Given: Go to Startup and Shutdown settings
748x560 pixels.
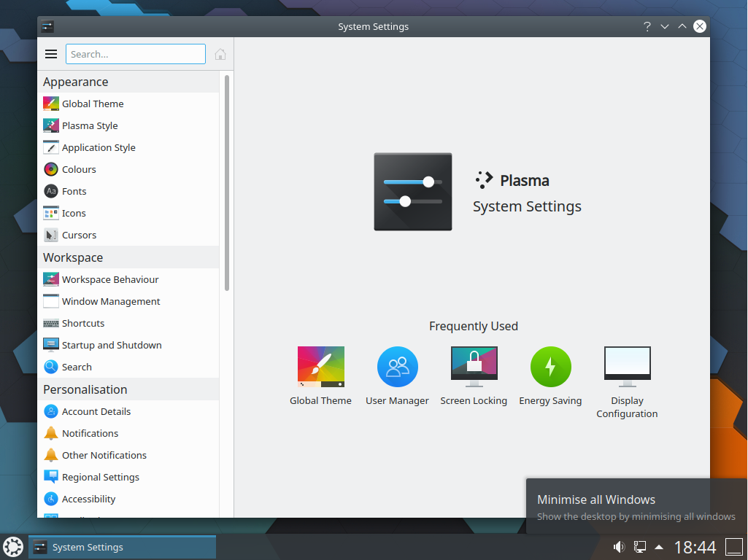Looking at the screenshot, I should point(128,346).
